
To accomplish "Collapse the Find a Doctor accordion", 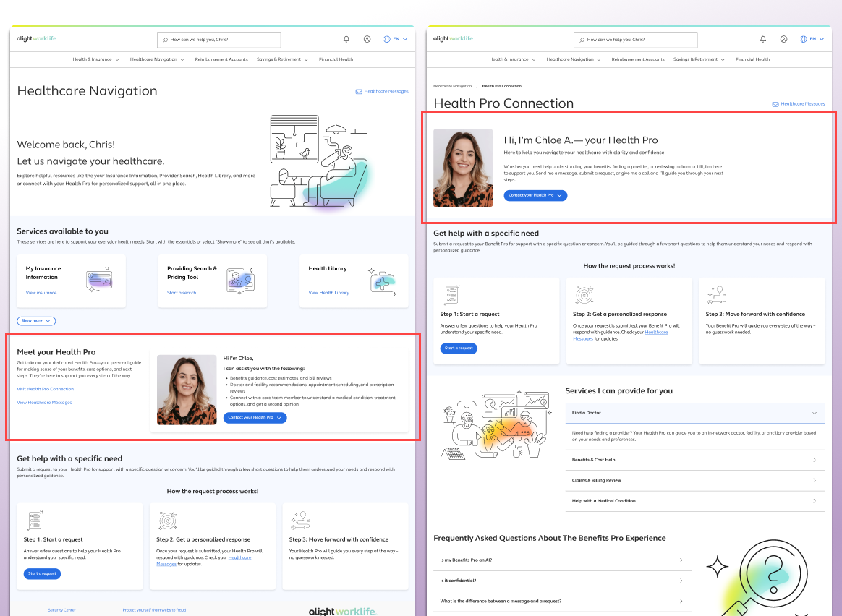I will 814,413.
